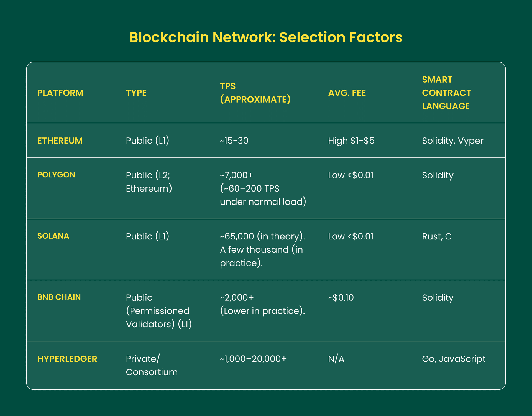The width and height of the screenshot is (532, 416).
Task: Click the PLATFORM column header
Action: click(x=60, y=93)
